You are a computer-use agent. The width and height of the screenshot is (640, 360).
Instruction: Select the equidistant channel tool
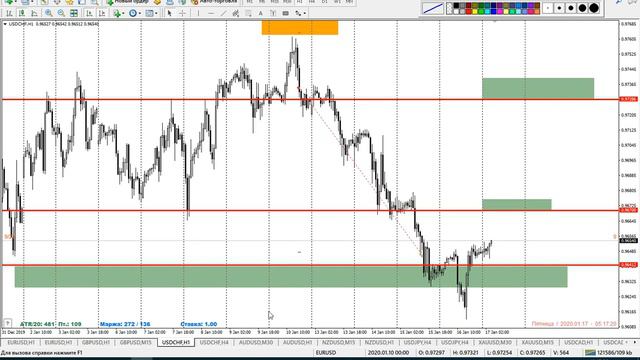(x=236, y=13)
